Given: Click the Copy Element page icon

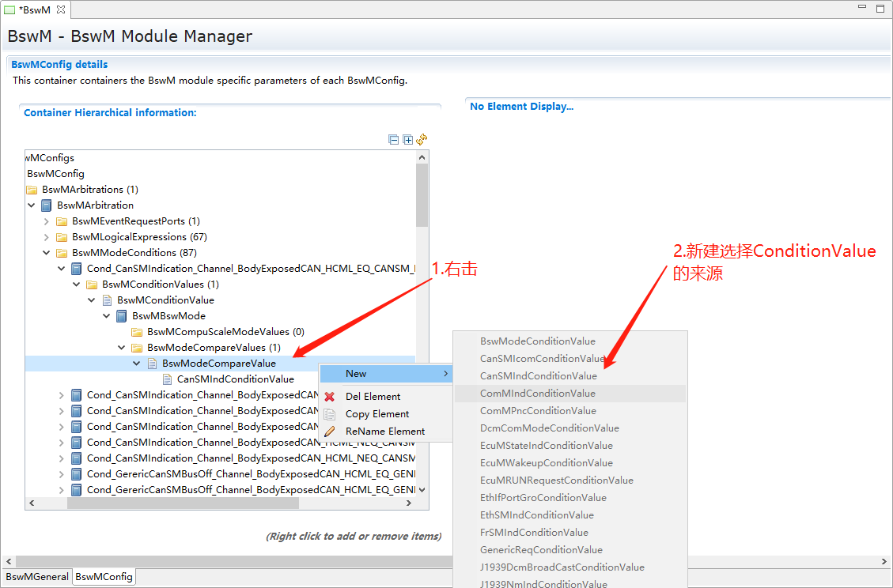Looking at the screenshot, I should coord(330,414).
